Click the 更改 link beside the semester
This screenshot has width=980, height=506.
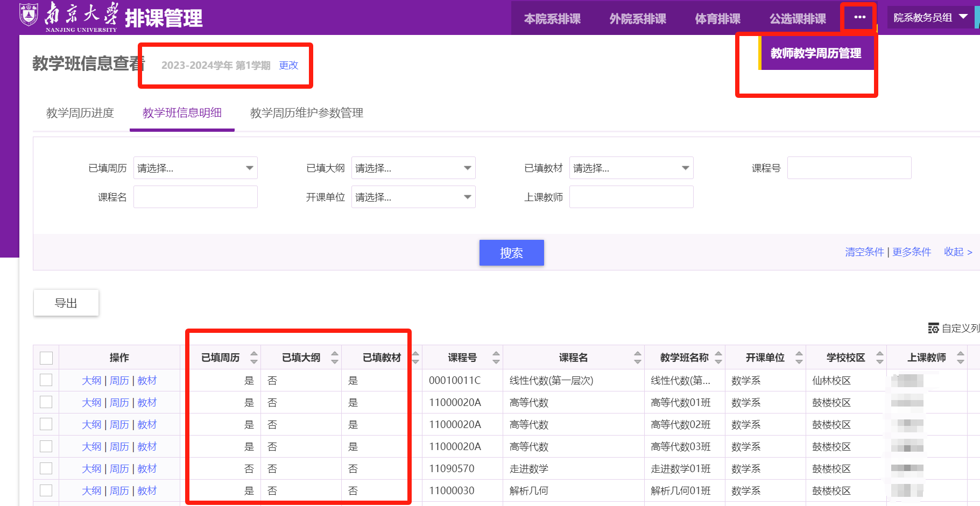click(288, 65)
